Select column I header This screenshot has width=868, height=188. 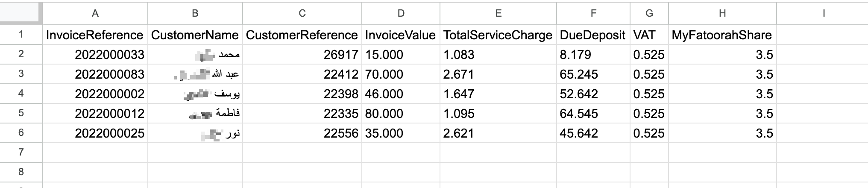[x=822, y=13]
